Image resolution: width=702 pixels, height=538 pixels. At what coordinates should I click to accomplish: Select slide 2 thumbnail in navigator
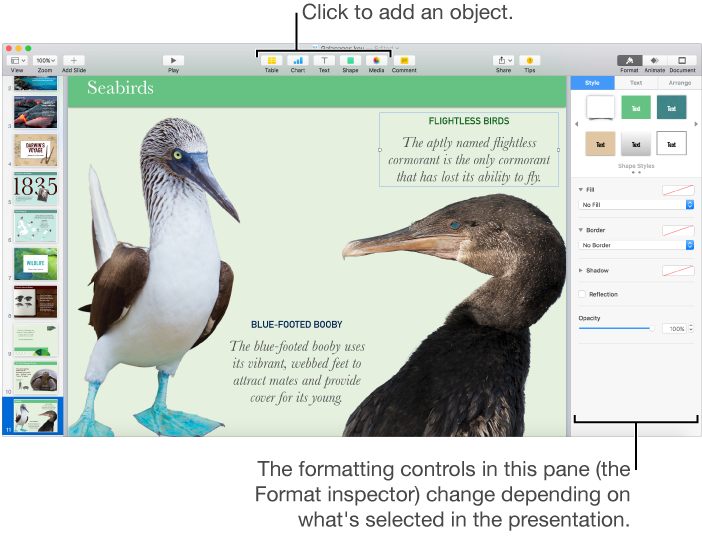pyautogui.click(x=35, y=83)
